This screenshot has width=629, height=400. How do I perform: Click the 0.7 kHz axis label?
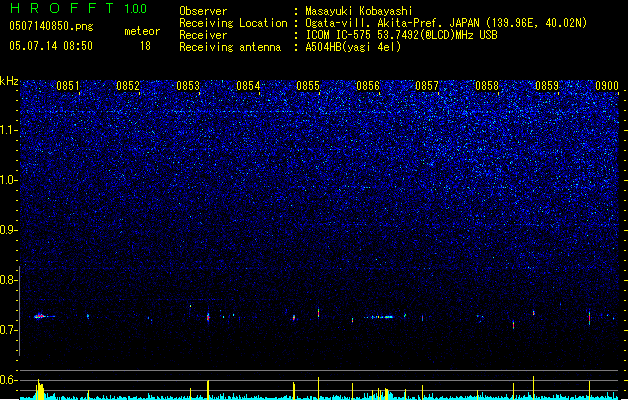pyautogui.click(x=9, y=330)
